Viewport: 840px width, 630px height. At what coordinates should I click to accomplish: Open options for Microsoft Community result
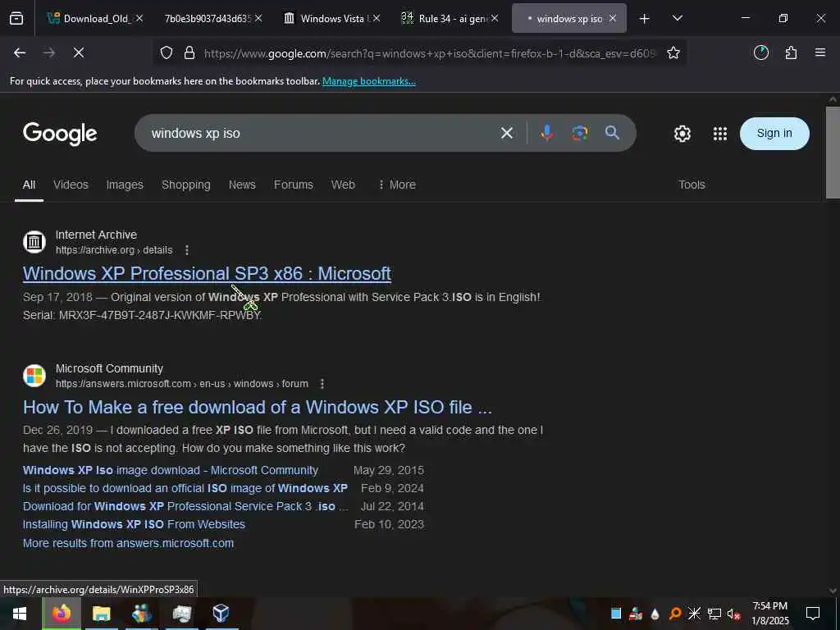coord(322,384)
